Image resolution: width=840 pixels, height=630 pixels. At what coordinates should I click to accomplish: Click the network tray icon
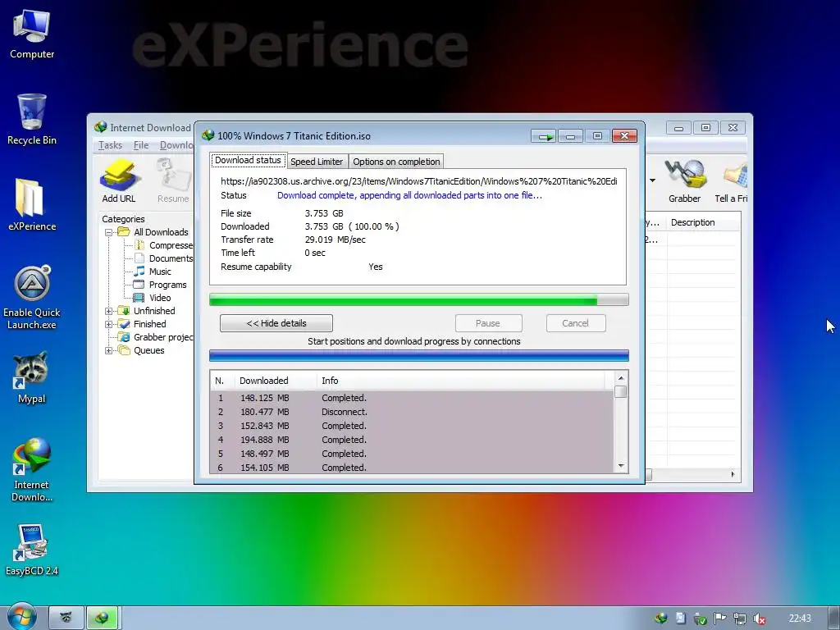coord(740,619)
